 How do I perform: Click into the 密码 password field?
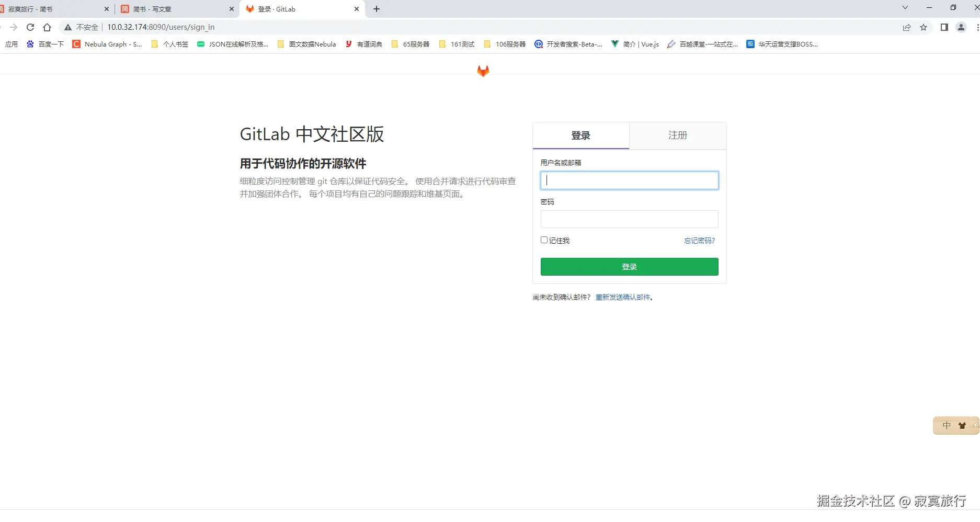point(629,219)
